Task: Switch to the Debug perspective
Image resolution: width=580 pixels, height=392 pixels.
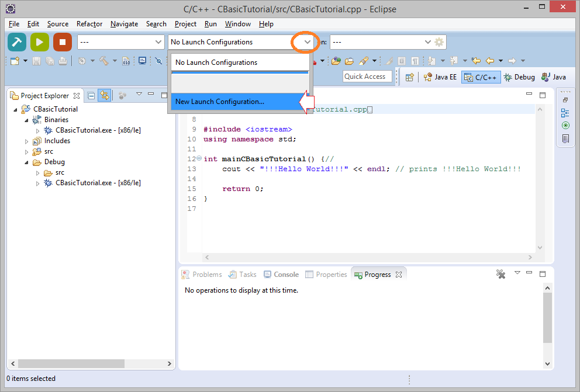Action: (x=519, y=77)
